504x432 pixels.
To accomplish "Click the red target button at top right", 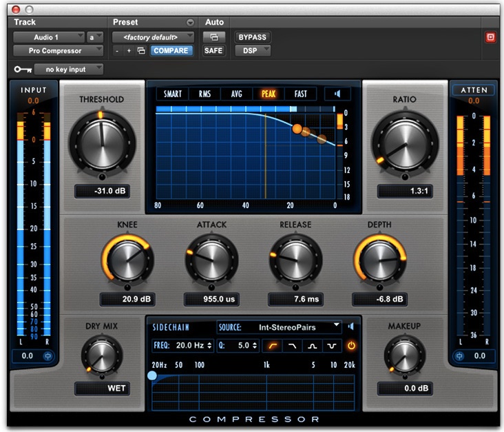I will click(490, 37).
